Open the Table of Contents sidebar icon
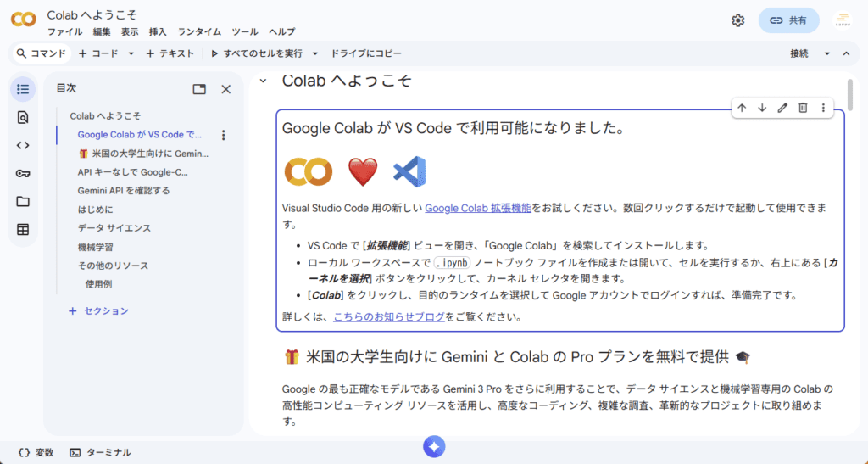This screenshot has height=464, width=868. 23,89
